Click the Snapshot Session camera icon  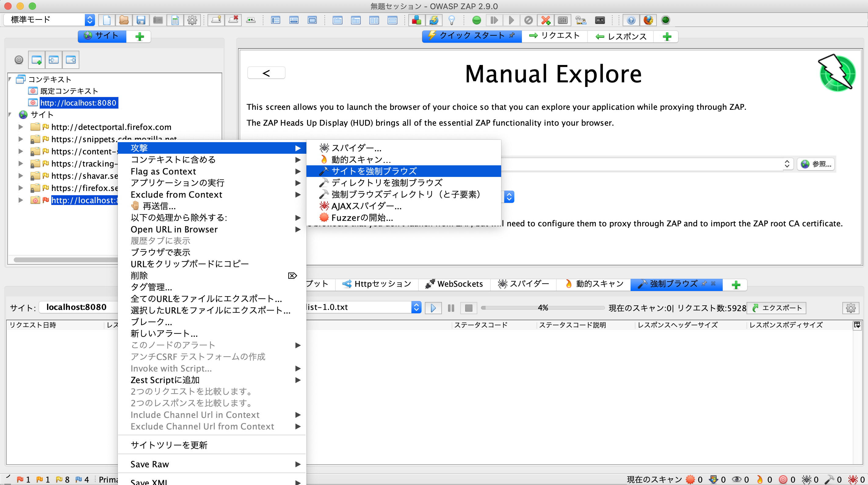tap(158, 20)
